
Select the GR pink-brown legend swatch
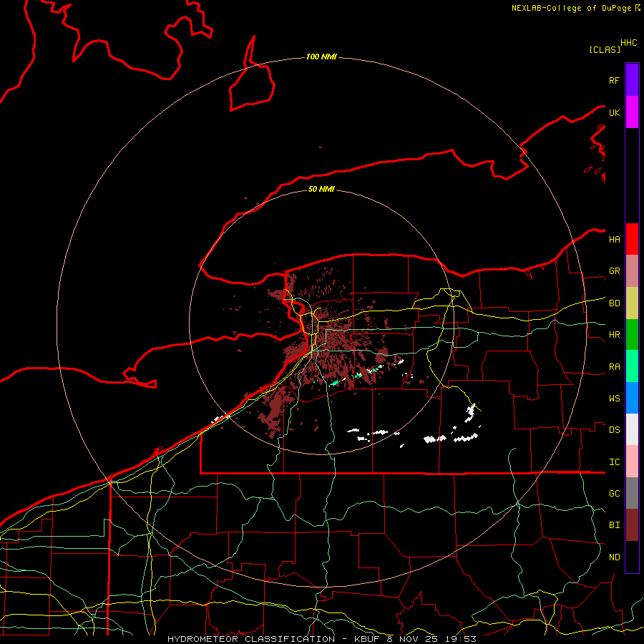coord(632,271)
